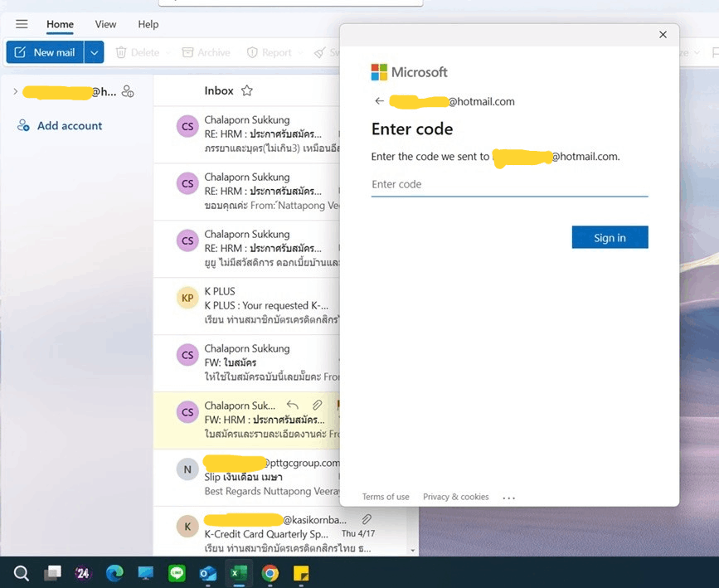
Task: Open the FW: ใบสมัคร email
Action: coord(246,363)
